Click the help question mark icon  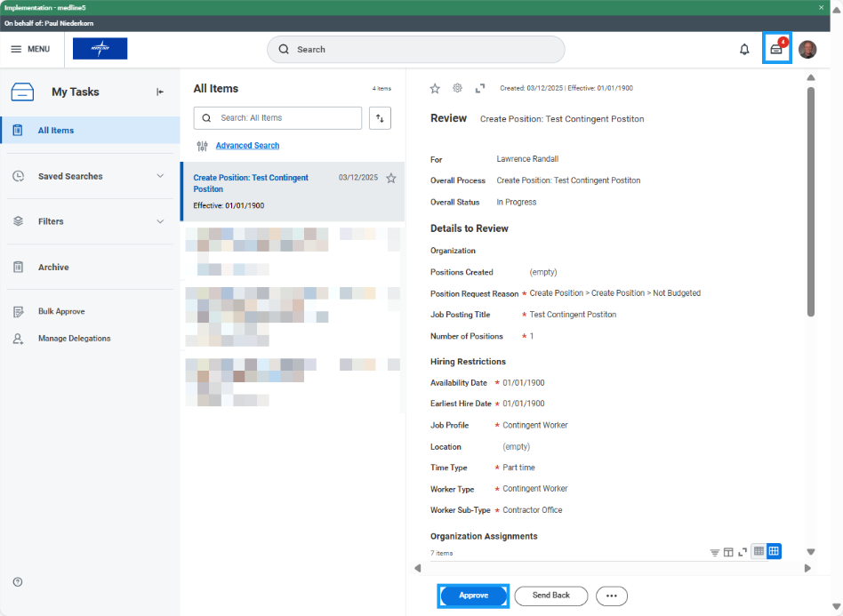18,581
